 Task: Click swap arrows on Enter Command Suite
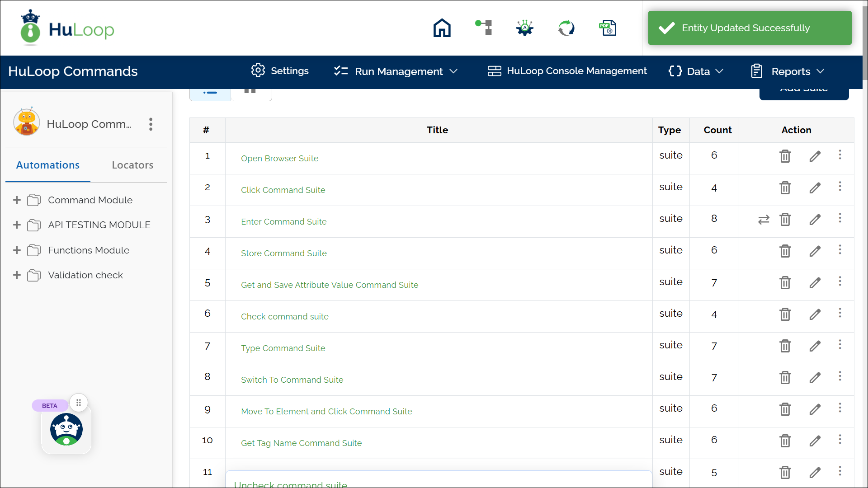(x=764, y=220)
